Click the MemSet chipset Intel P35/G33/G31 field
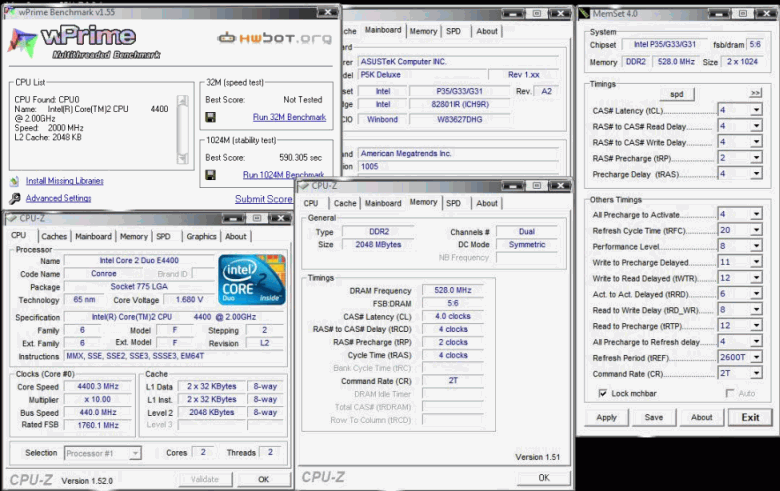This screenshot has width=780, height=491. coord(664,45)
